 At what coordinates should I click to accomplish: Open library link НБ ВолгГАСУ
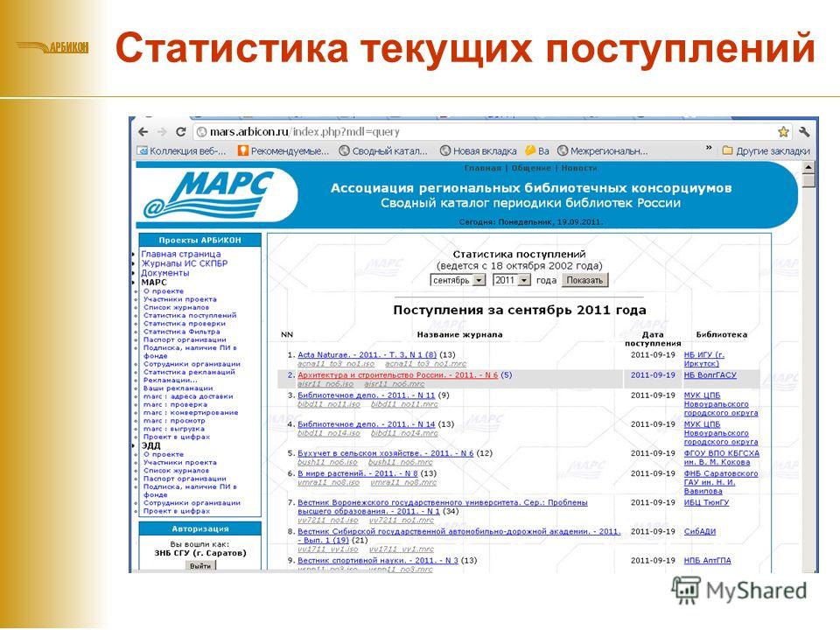(x=710, y=375)
